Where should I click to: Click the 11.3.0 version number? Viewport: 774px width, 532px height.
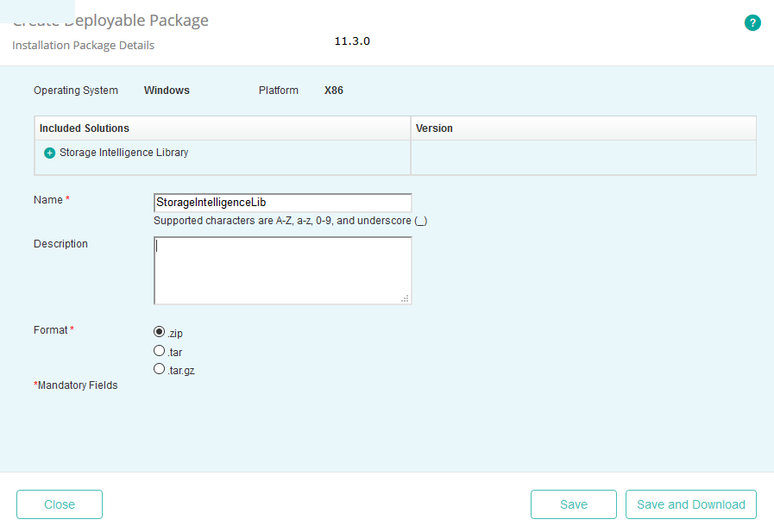coord(351,41)
